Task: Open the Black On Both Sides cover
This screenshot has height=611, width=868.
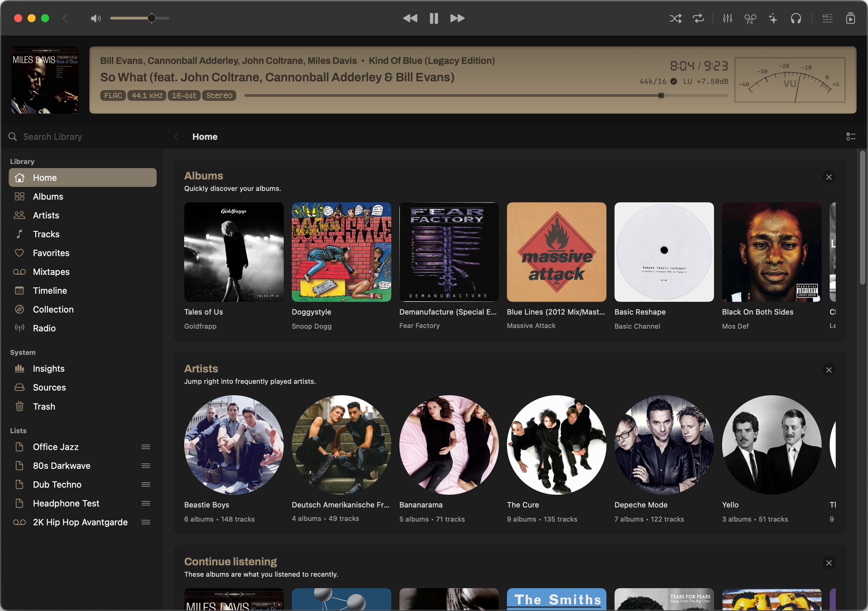Action: coord(772,252)
